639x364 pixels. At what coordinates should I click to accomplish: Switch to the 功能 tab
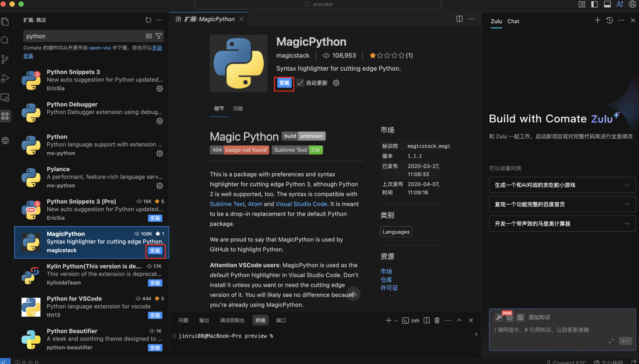point(238,109)
